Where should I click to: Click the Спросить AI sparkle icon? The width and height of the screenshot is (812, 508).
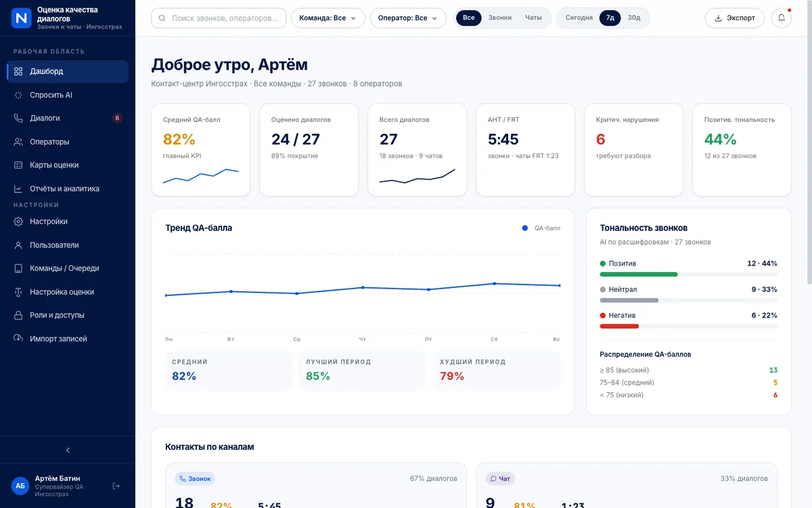click(x=18, y=95)
